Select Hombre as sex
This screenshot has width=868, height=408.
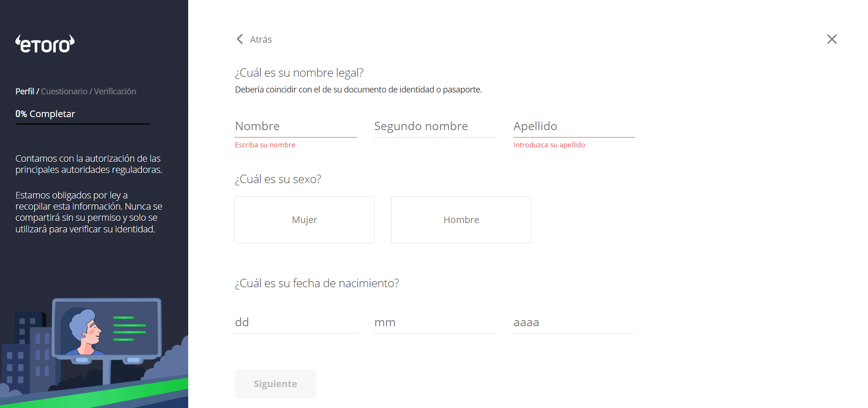point(461,220)
